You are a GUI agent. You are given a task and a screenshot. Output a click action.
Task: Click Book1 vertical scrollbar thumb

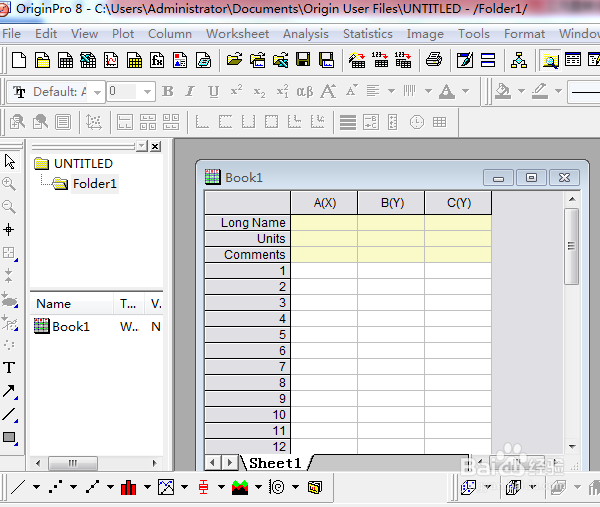tap(571, 246)
